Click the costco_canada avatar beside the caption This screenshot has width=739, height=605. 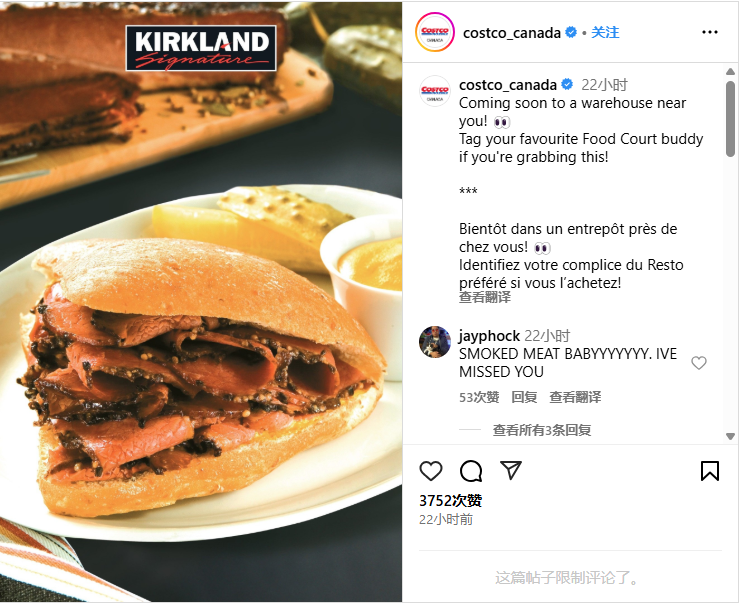(x=435, y=91)
